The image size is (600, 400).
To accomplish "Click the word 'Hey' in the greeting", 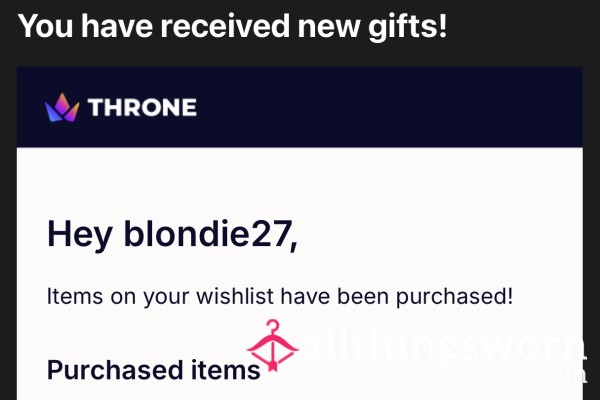I will [80, 234].
